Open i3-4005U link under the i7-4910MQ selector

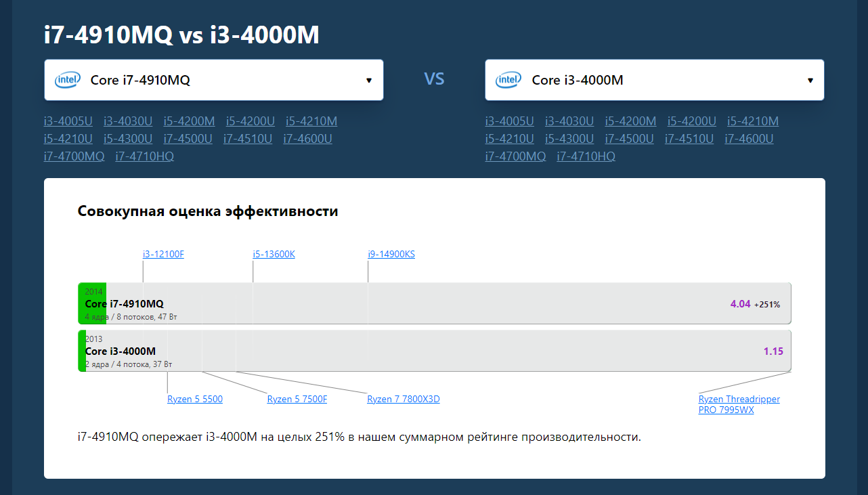[68, 121]
